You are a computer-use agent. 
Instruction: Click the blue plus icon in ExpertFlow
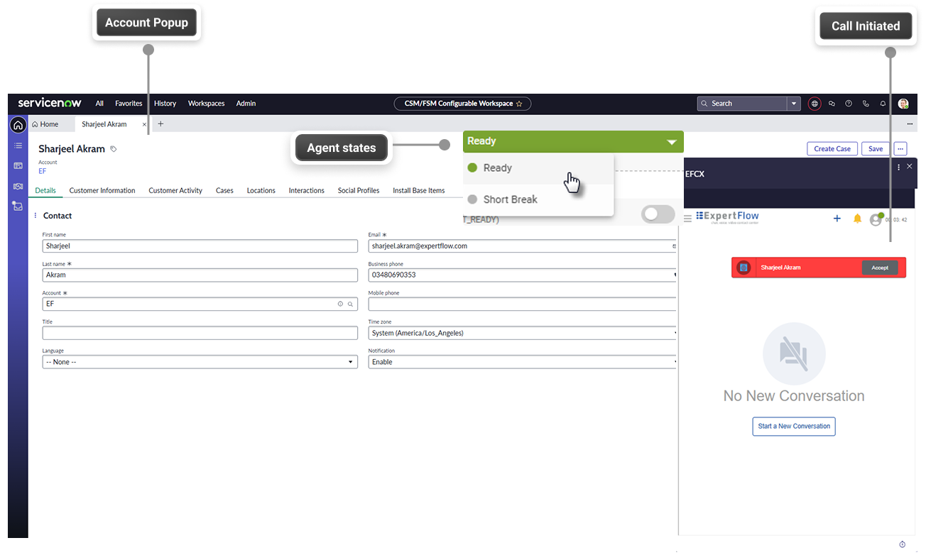pos(837,219)
